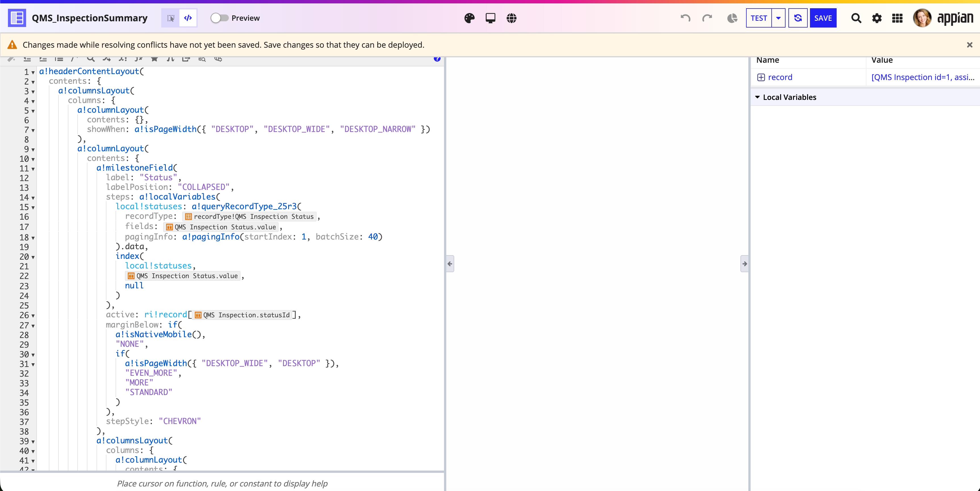
Task: Expand the record rule input row
Action: tap(761, 77)
